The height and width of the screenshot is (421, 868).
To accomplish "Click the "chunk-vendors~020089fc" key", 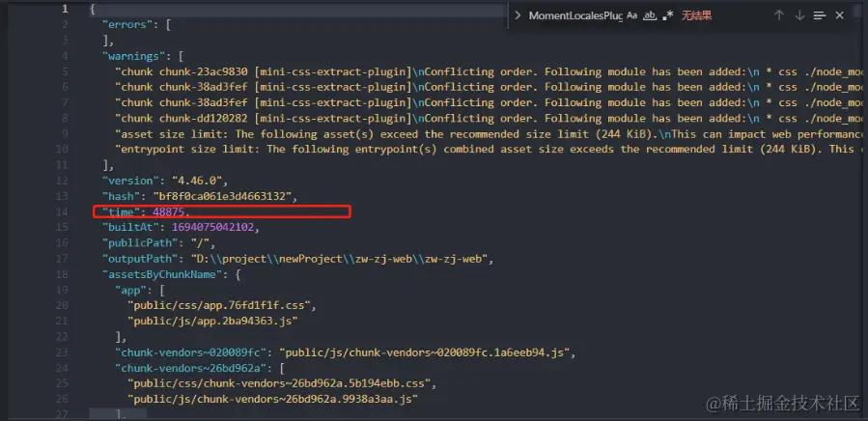I will (193, 352).
